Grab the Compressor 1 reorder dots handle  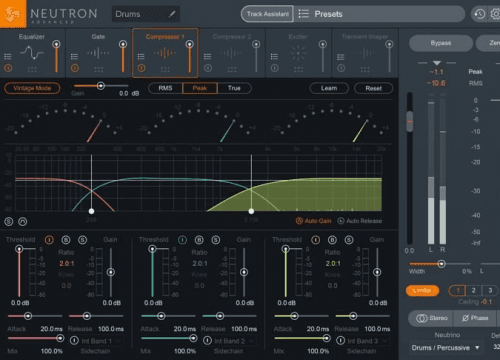click(165, 69)
